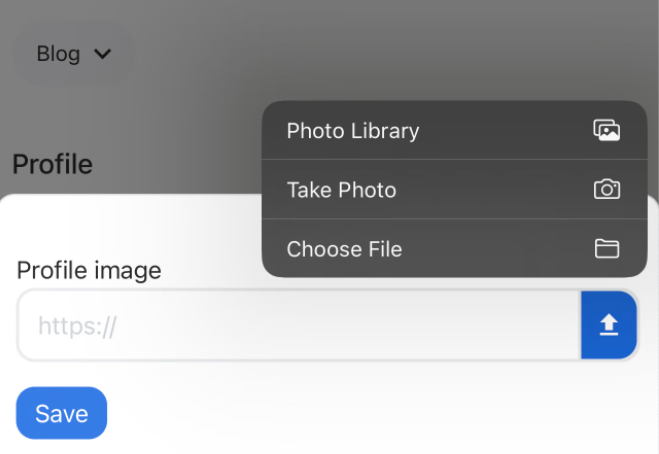
Task: Click the Save button
Action: [x=61, y=413]
